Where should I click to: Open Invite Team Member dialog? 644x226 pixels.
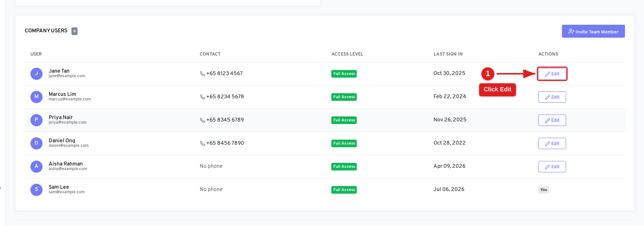[x=593, y=31]
